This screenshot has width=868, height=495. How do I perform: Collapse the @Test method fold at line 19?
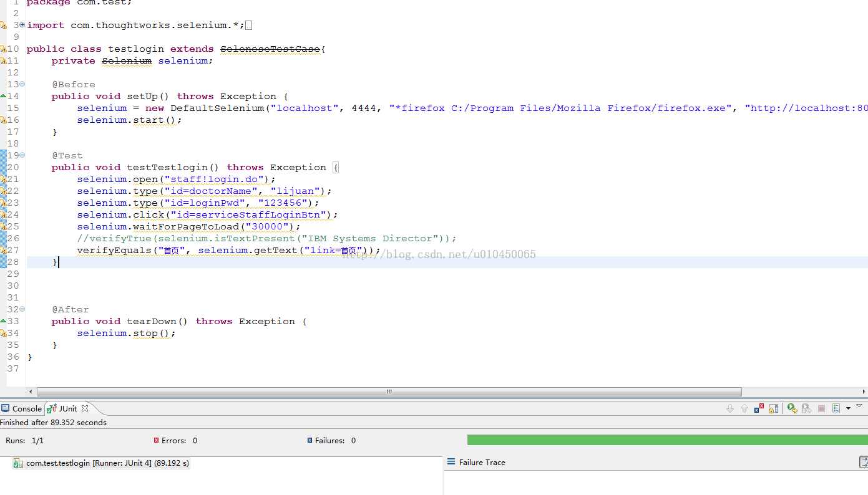click(22, 155)
